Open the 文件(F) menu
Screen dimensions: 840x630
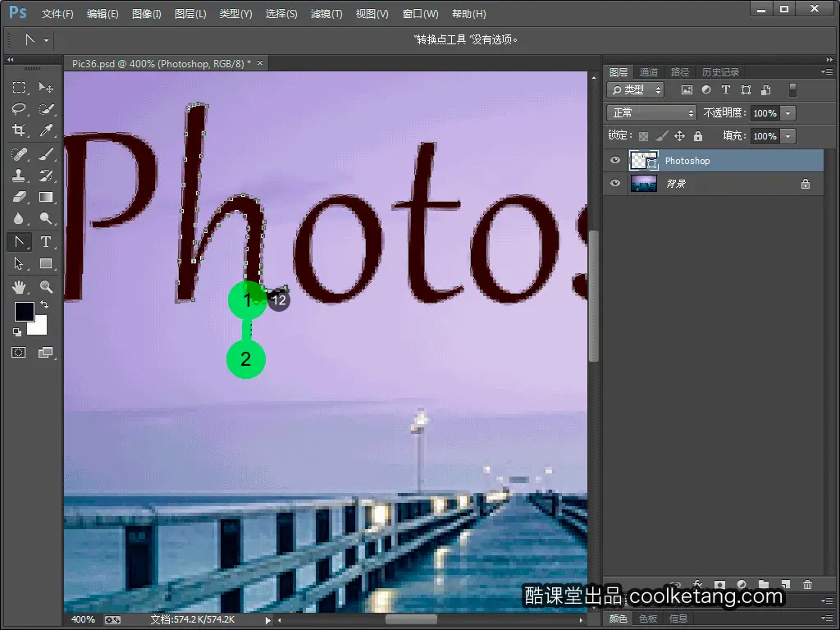pyautogui.click(x=57, y=14)
